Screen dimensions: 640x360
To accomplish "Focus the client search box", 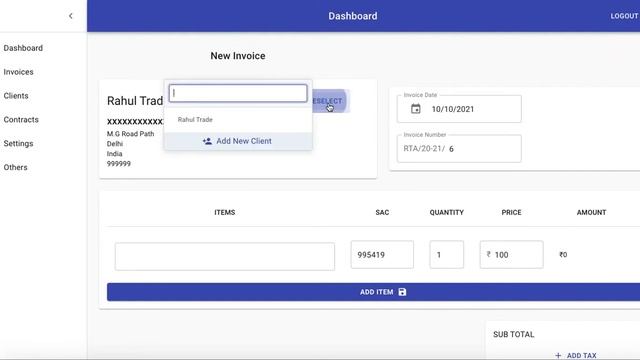I will coord(238,93).
